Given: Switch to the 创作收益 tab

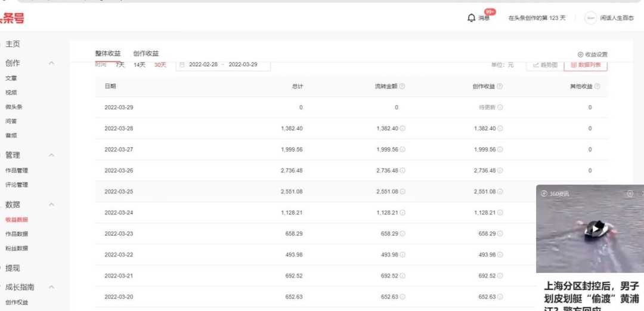Looking at the screenshot, I should (146, 54).
